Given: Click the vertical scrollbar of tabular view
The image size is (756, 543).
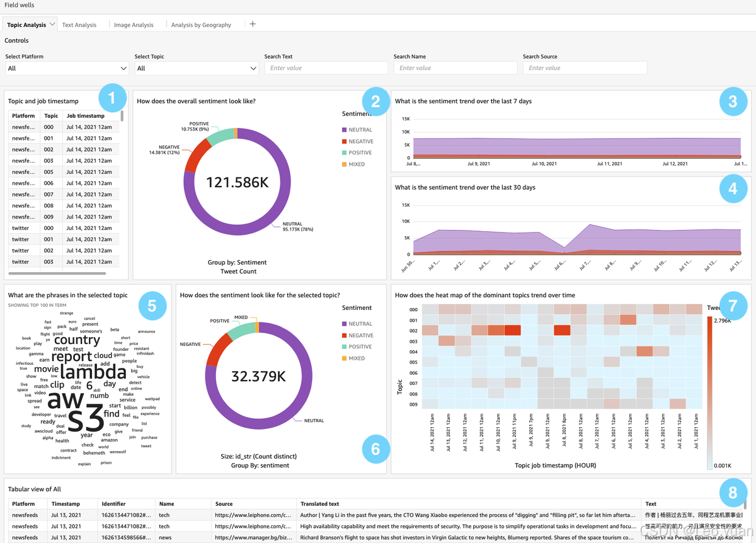Looking at the screenshot, I should pos(745,504).
